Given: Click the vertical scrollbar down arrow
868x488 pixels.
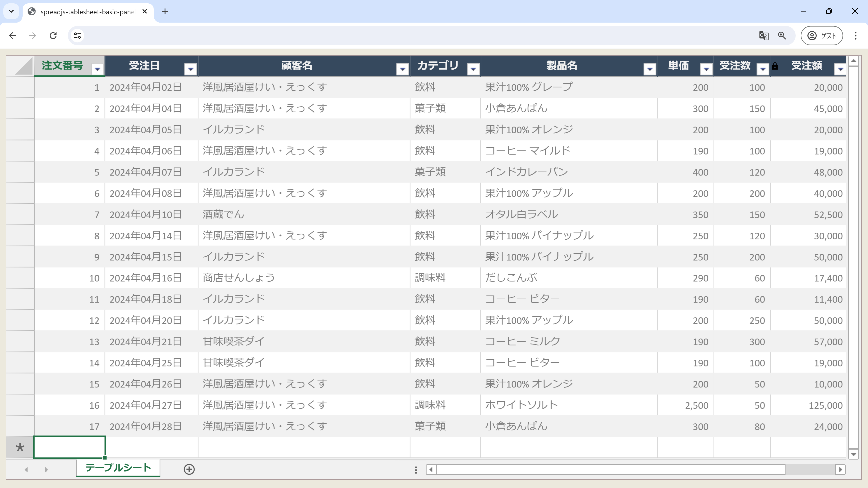Looking at the screenshot, I should click(854, 454).
